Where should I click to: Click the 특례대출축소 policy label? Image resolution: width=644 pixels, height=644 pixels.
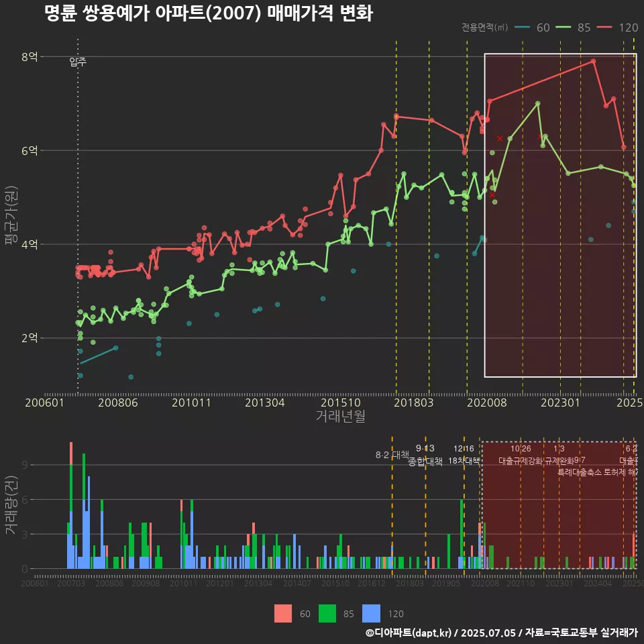pyautogui.click(x=580, y=472)
